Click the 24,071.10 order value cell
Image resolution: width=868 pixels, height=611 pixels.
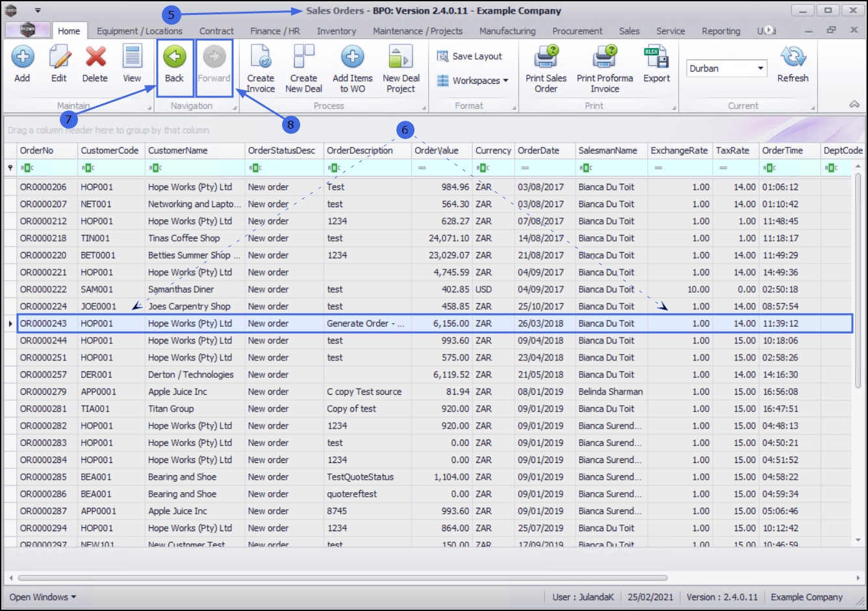tap(442, 238)
